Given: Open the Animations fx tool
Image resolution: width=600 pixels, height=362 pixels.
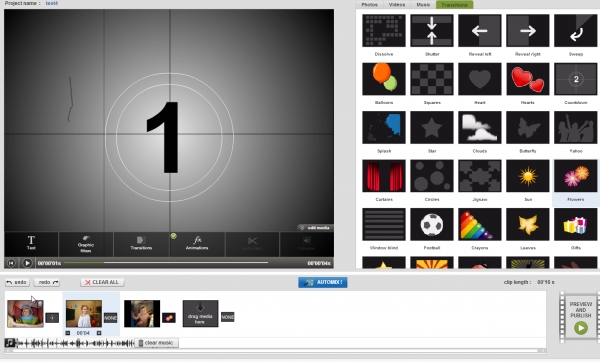Looking at the screenshot, I should (197, 243).
